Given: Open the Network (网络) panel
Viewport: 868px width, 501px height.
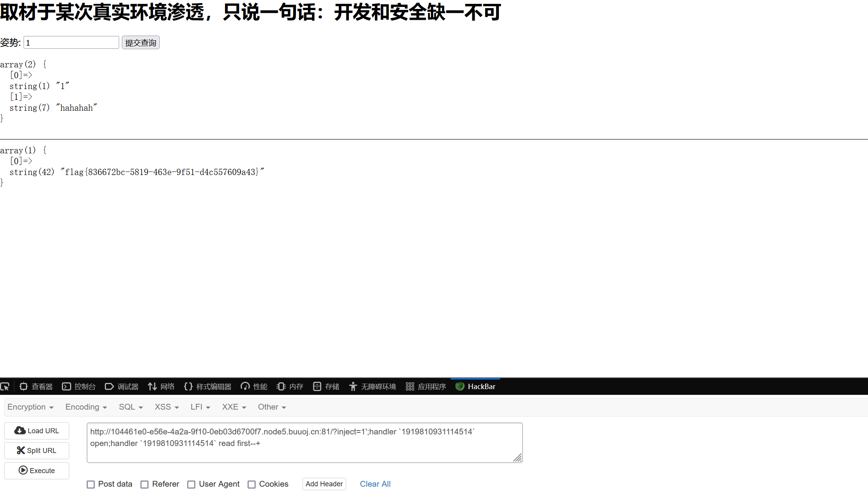Looking at the screenshot, I should (x=161, y=386).
